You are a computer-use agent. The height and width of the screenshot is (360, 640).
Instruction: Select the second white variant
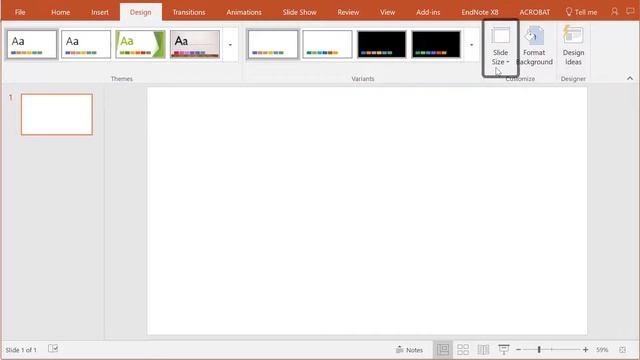(327, 44)
